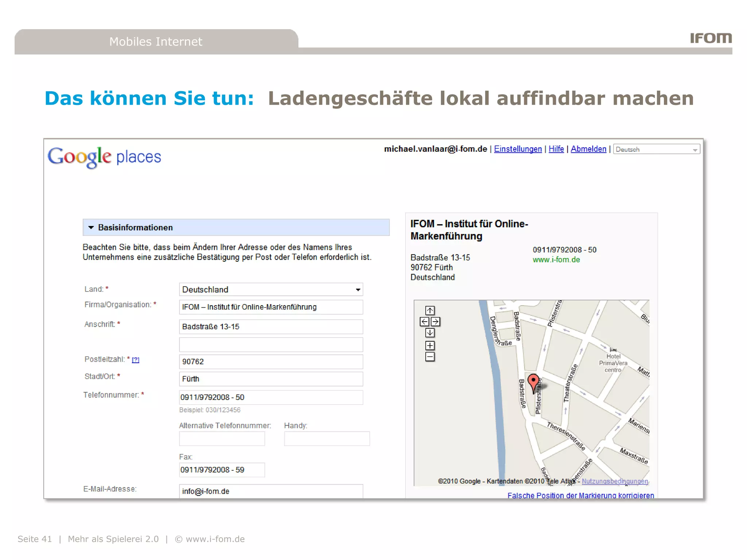
Task: Pan the map down with the arrow
Action: coord(430,332)
